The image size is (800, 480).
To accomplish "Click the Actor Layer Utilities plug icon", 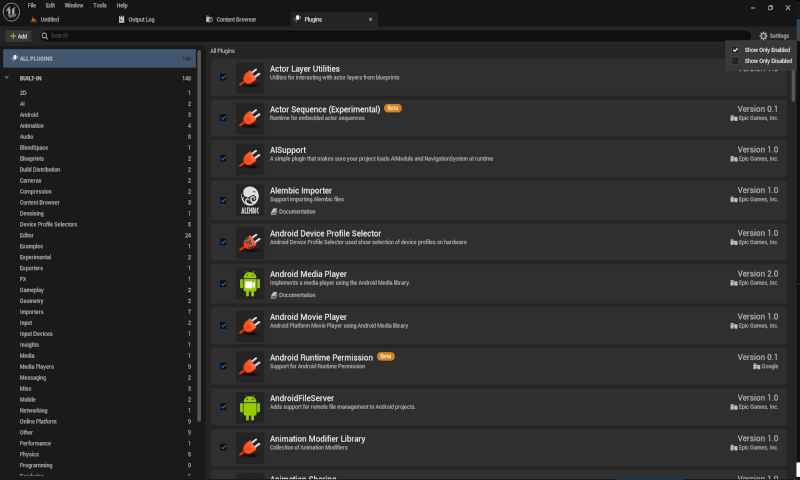I will [250, 78].
